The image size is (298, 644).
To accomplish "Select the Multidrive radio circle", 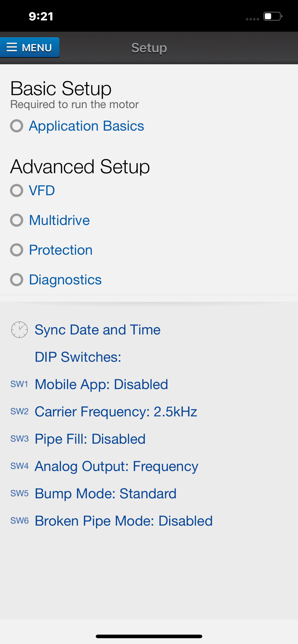I will click(x=17, y=220).
